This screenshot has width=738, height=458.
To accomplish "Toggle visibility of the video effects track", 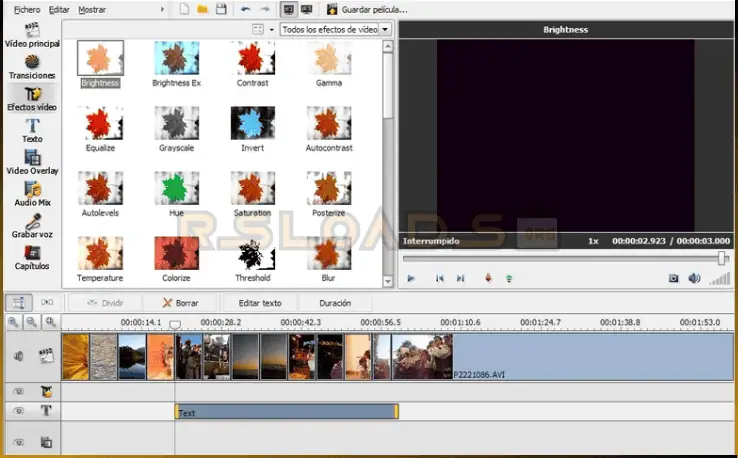I will (18, 391).
